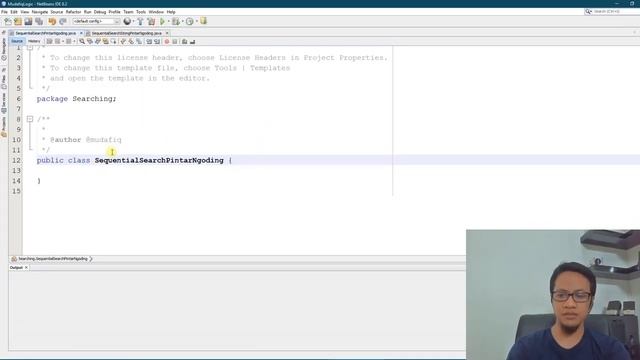This screenshot has width=640, height=360.
Task: Open the Debug Project dropdown arrow
Action: pos(182,21)
